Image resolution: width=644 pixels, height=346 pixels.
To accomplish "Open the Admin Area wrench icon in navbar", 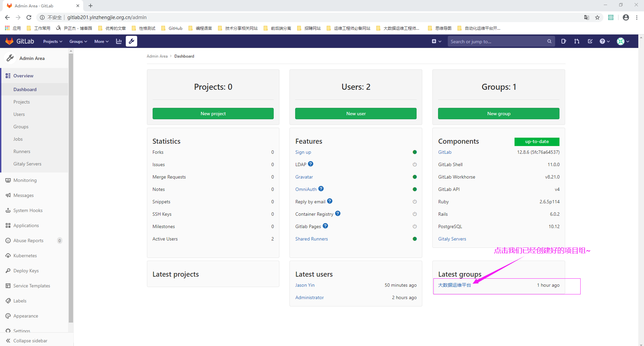I will tap(131, 41).
